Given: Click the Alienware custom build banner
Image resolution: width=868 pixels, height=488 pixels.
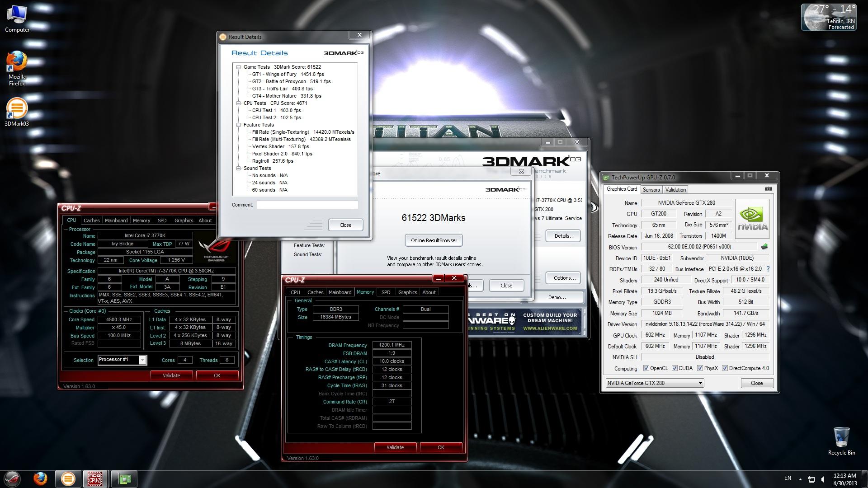Looking at the screenshot, I should (x=525, y=321).
